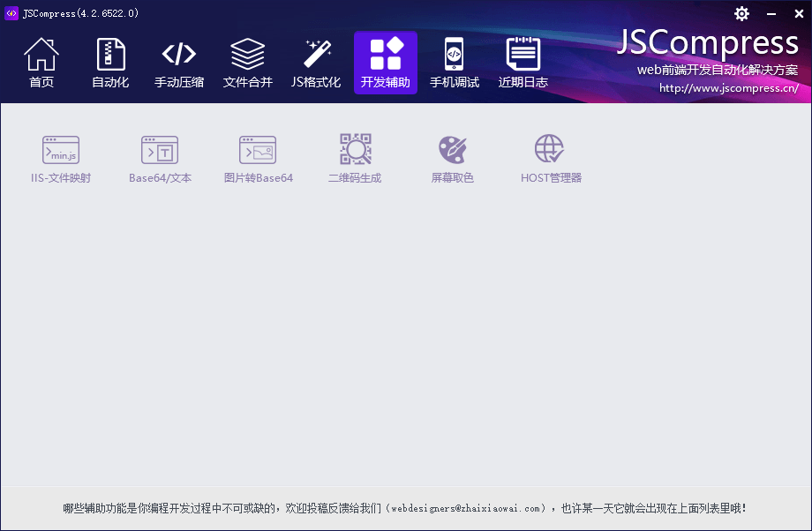Viewport: 812px width, 531px height.
Task: Select the JS格式化 tab
Action: pos(316,63)
